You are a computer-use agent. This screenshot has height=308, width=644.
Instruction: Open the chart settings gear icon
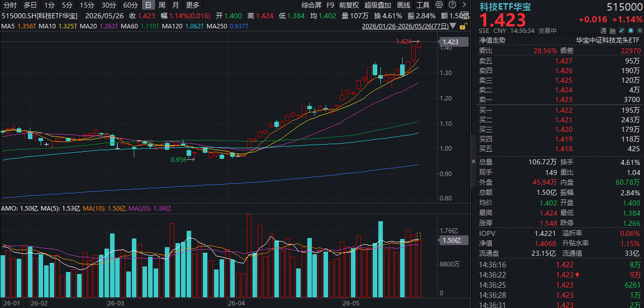439,5
